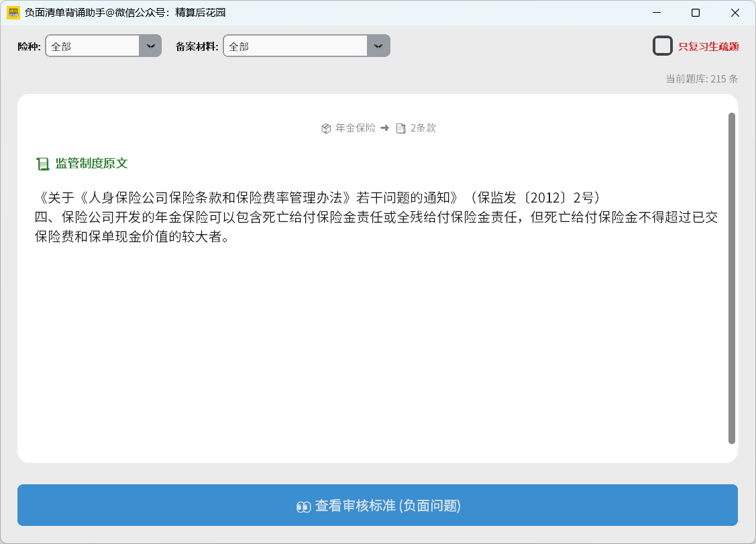Viewport: 756px width, 544px height.
Task: Enable the 只复习生疏题 checkbox
Action: pyautogui.click(x=663, y=46)
